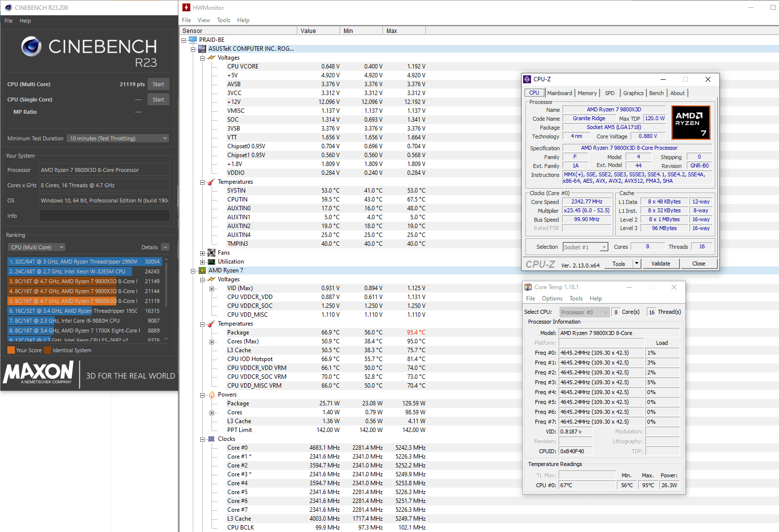The height and width of the screenshot is (532, 779).
Task: Open the Tools menu in HWMonitor
Action: pyautogui.click(x=223, y=20)
